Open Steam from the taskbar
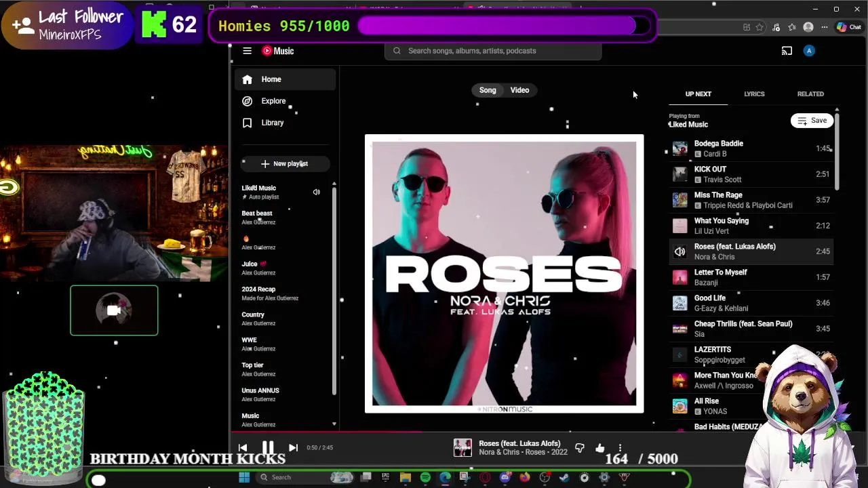868x488 pixels. pyautogui.click(x=564, y=477)
